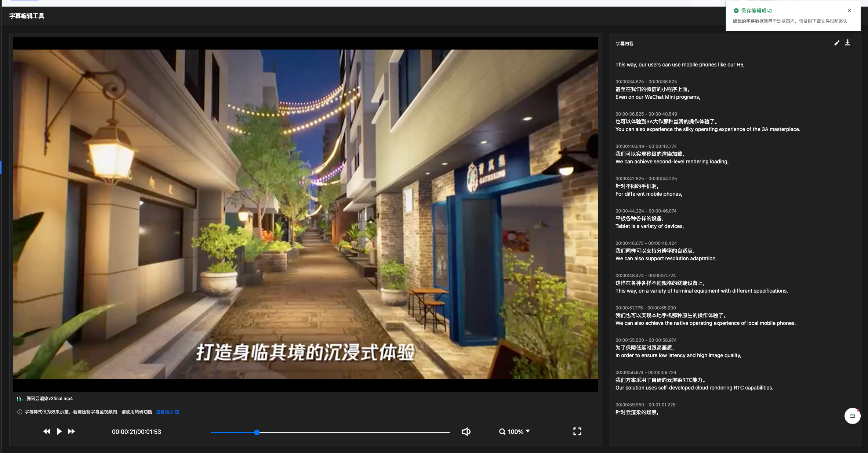Viewport: 868px width, 453px height.
Task: Click the magnifier zoom icon
Action: [x=502, y=432]
